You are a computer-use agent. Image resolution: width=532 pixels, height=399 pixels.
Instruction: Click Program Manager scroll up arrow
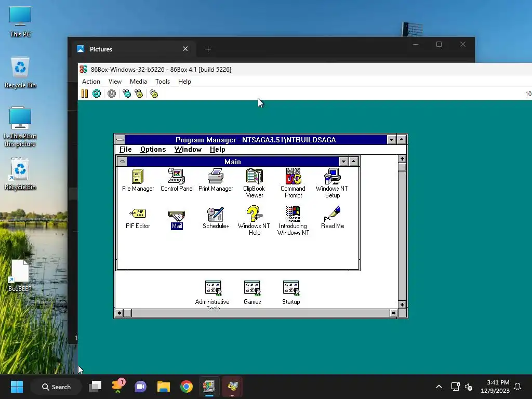[402, 159]
